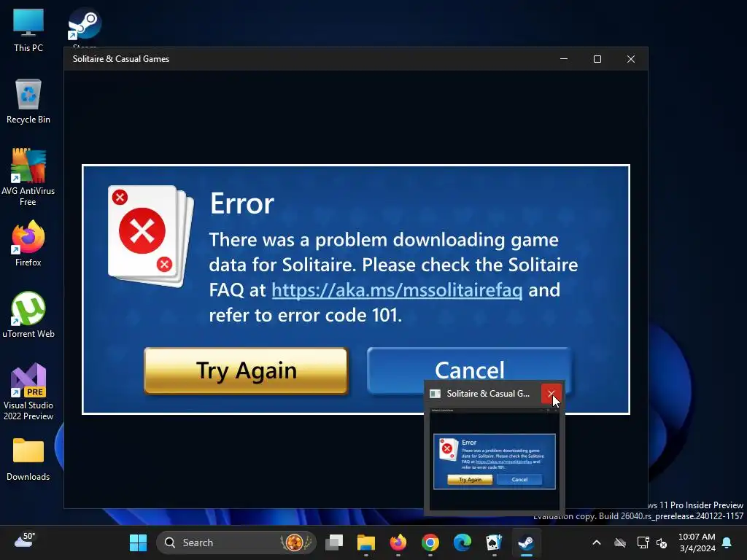This screenshot has height=560, width=747.
Task: Click the search highlights icon in Search box
Action: coord(295,542)
